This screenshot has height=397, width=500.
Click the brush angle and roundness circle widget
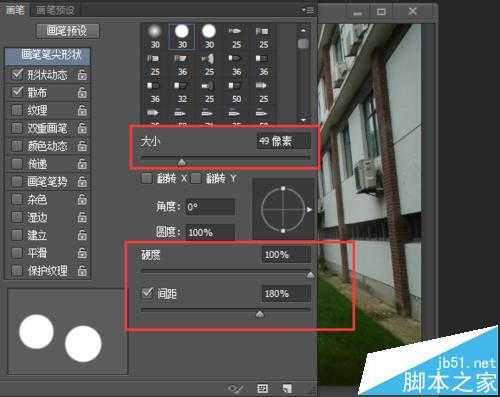283,209
